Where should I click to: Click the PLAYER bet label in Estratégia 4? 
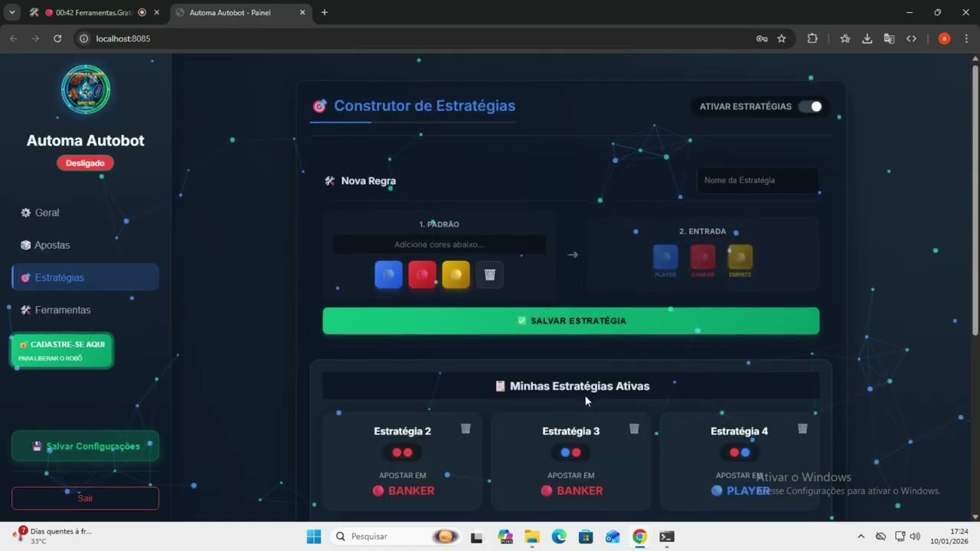pyautogui.click(x=740, y=491)
